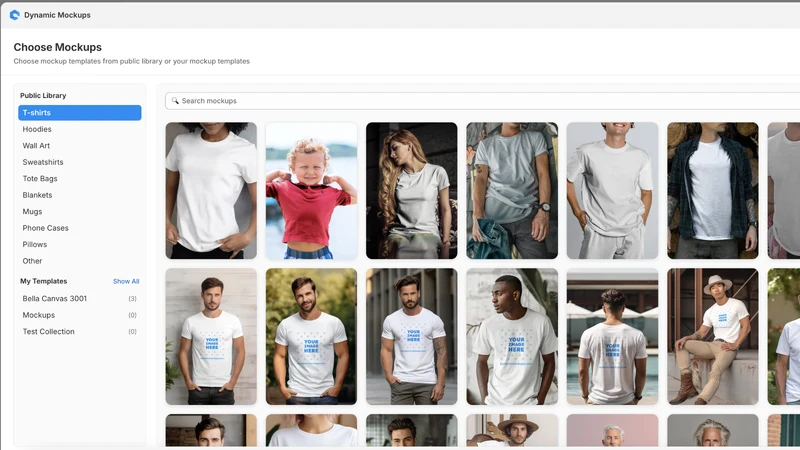Select man looking sideways near plant mockup
This screenshot has width=800, height=450.
tap(512, 337)
